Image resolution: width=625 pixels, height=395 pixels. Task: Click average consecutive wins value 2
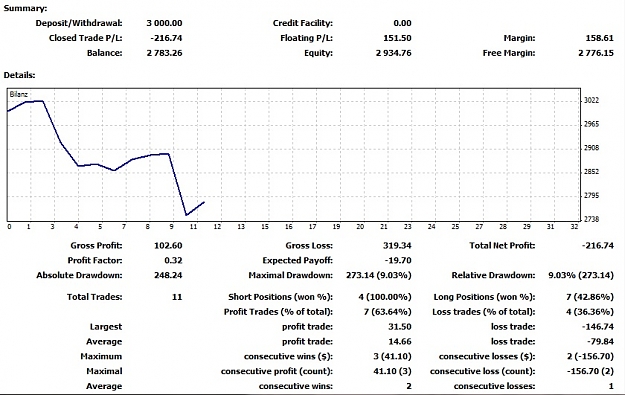(409, 386)
